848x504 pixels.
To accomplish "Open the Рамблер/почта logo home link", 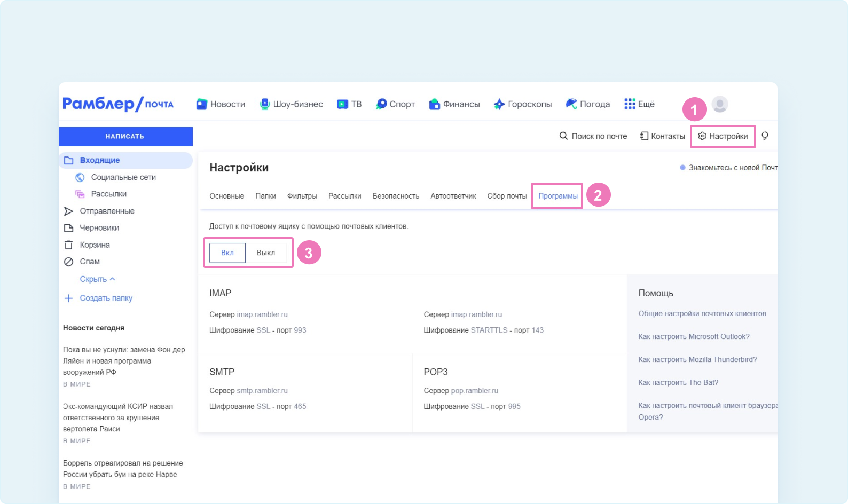I will [x=118, y=104].
